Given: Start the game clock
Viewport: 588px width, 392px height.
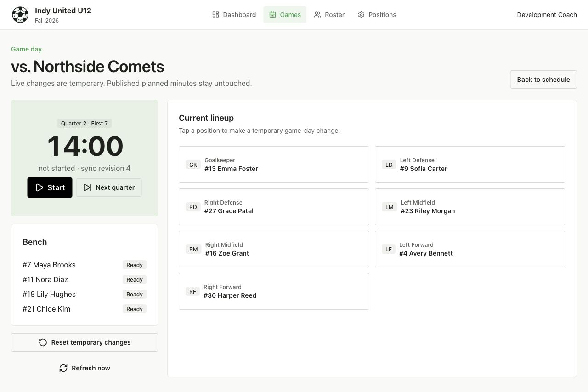Looking at the screenshot, I should tap(50, 187).
